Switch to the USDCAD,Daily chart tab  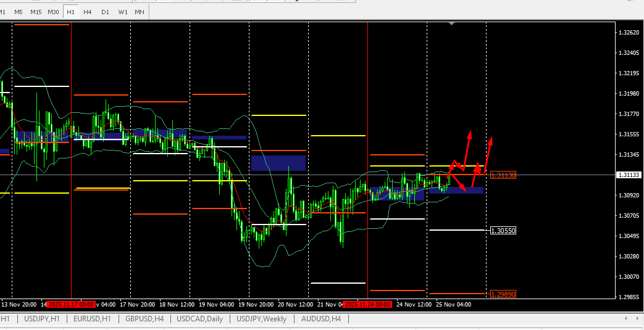tap(199, 318)
